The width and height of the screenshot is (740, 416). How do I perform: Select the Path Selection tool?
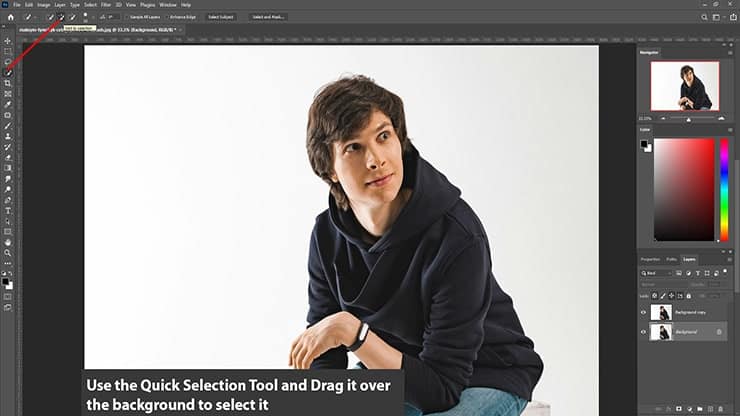point(8,221)
